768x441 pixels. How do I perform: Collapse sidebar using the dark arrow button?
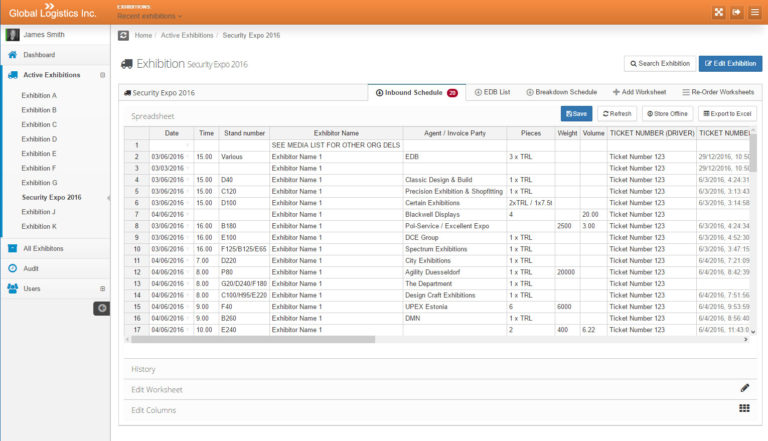tap(101, 308)
